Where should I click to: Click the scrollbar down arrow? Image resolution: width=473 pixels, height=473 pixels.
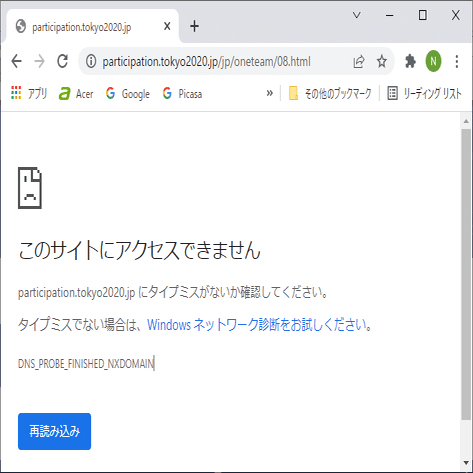(466, 463)
